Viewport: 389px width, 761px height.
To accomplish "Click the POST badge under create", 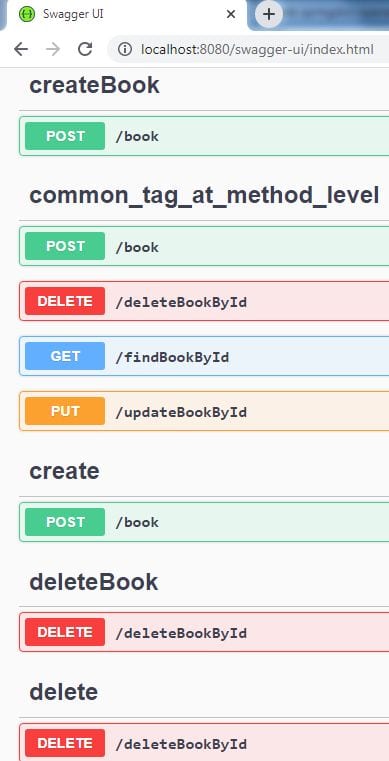I will coord(65,522).
